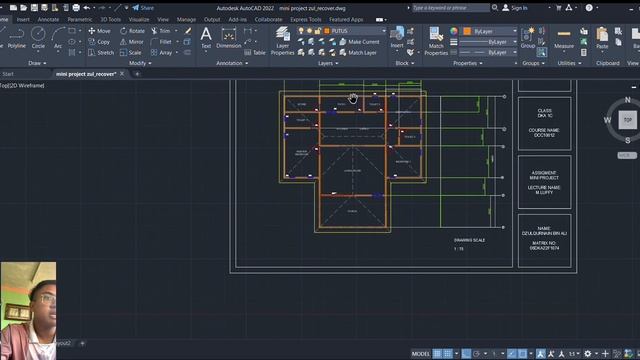Click the Share button
The image size is (640, 360).
pos(143,8)
